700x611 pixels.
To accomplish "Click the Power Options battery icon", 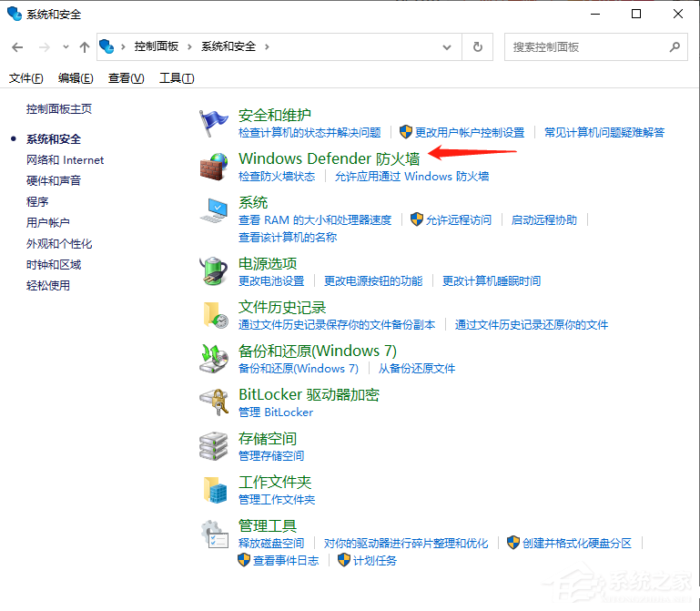I will pyautogui.click(x=214, y=271).
